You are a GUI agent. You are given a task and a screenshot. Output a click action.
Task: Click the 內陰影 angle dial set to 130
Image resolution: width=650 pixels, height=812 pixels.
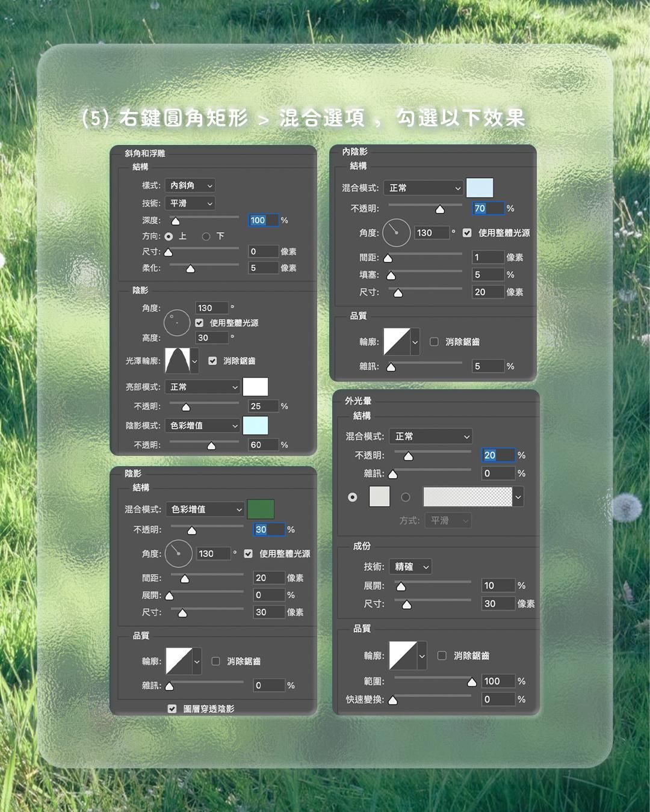click(396, 233)
